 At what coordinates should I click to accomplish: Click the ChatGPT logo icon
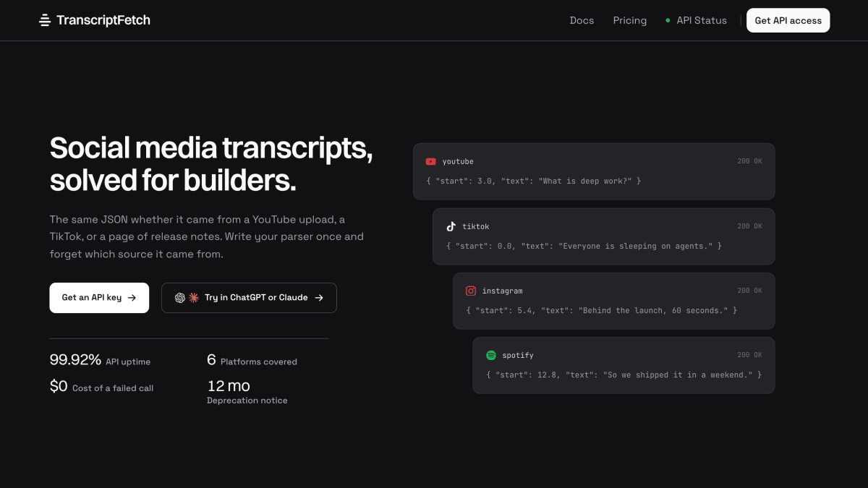[x=180, y=298]
